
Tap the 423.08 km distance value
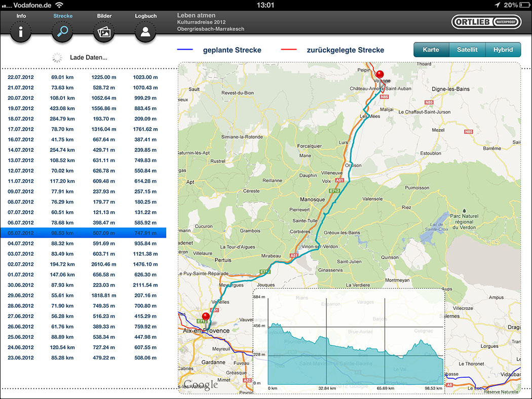62,108
